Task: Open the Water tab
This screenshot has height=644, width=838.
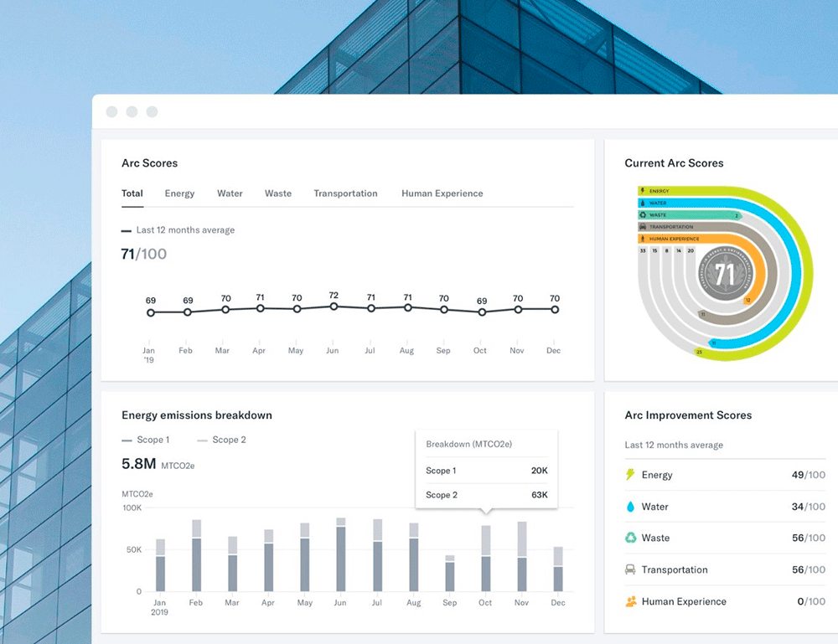Action: pos(230,193)
